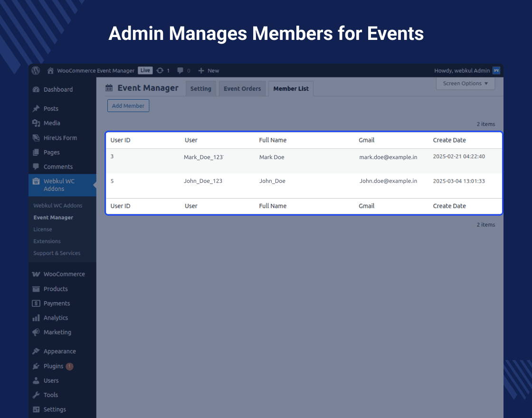This screenshot has width=532, height=418.
Task: Expand the WordPress logo menu in admin bar
Action: point(36,70)
